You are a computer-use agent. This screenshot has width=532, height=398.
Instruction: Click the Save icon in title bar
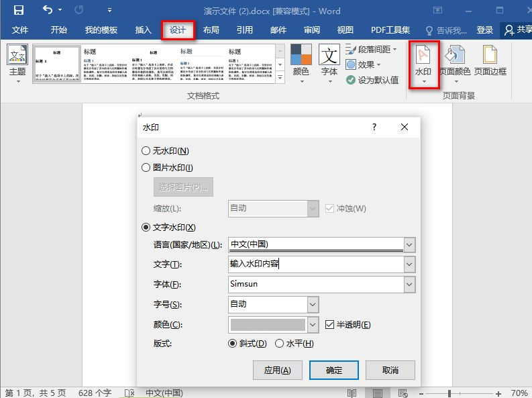point(19,10)
